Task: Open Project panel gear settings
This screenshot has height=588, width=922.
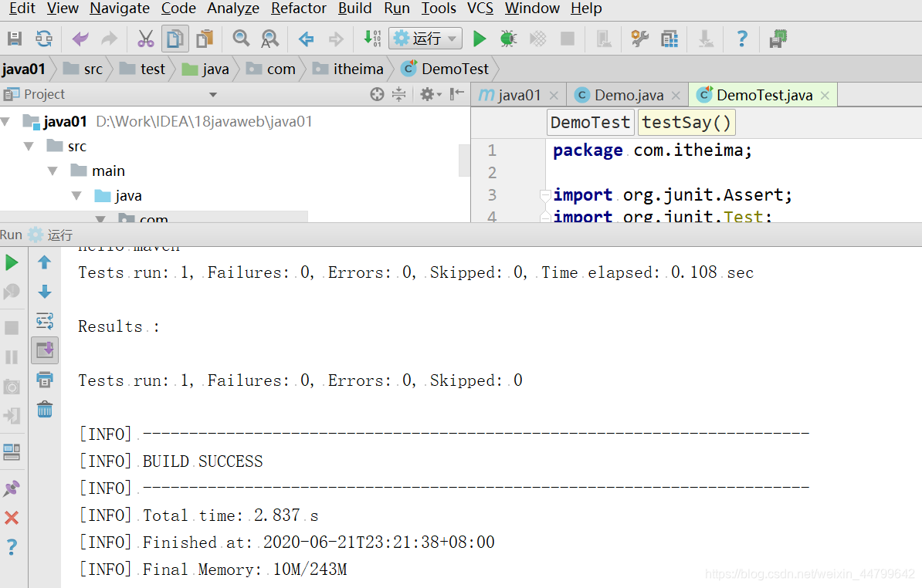Action: click(x=430, y=94)
